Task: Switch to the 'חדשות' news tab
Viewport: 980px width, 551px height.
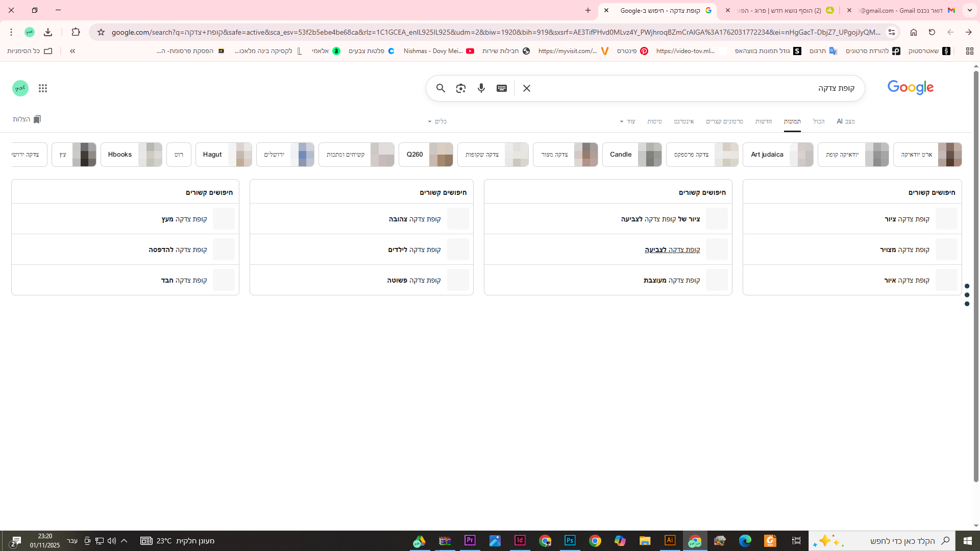Action: click(x=763, y=121)
